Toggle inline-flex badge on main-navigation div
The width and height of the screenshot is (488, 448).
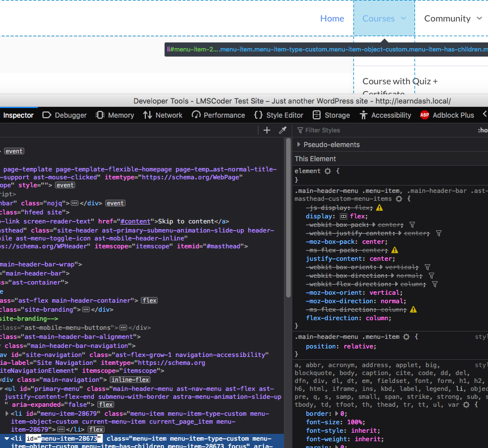pyautogui.click(x=129, y=380)
